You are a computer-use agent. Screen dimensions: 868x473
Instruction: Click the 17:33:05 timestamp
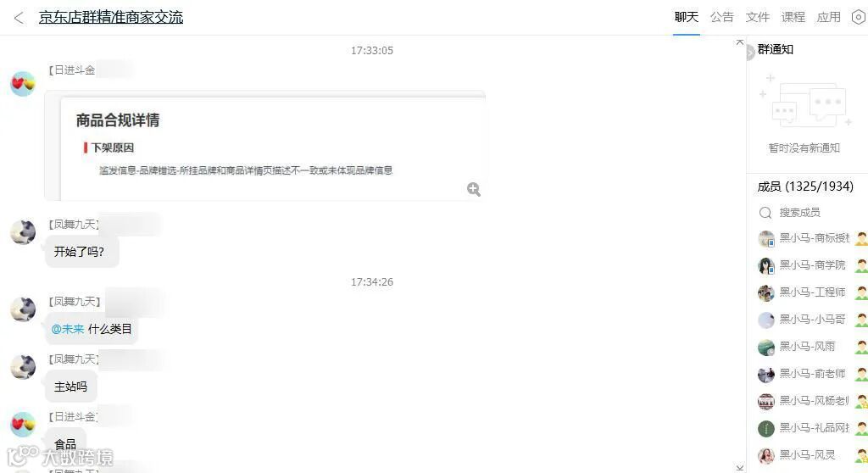click(372, 50)
